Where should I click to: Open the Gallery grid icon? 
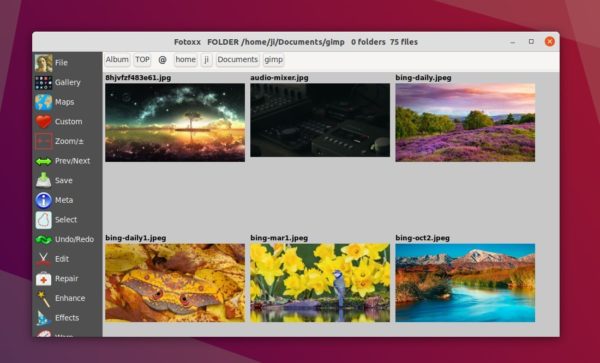click(x=43, y=83)
